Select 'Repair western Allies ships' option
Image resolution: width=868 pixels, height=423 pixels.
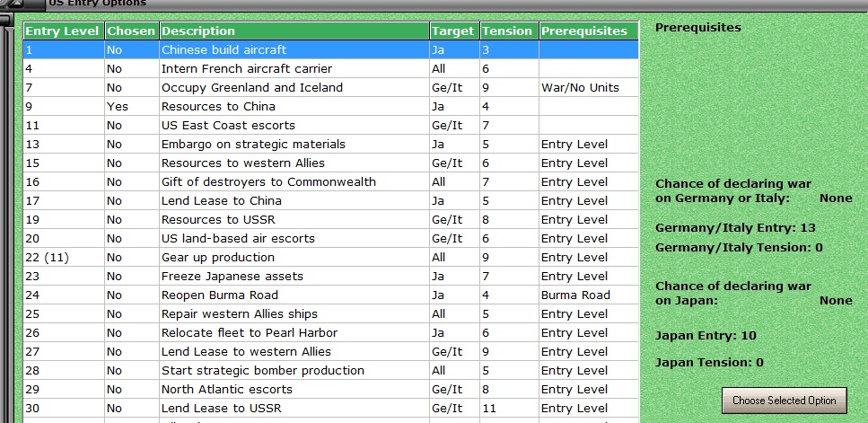click(331, 313)
